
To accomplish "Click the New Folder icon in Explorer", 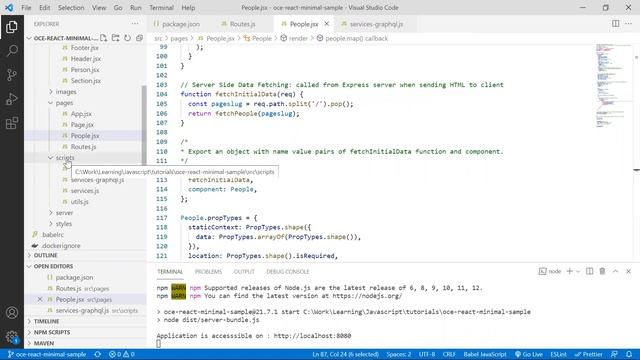I will click(116, 38).
